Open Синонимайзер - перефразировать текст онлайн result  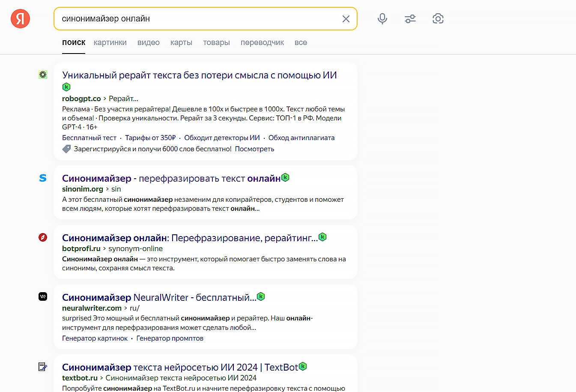pyautogui.click(x=171, y=178)
